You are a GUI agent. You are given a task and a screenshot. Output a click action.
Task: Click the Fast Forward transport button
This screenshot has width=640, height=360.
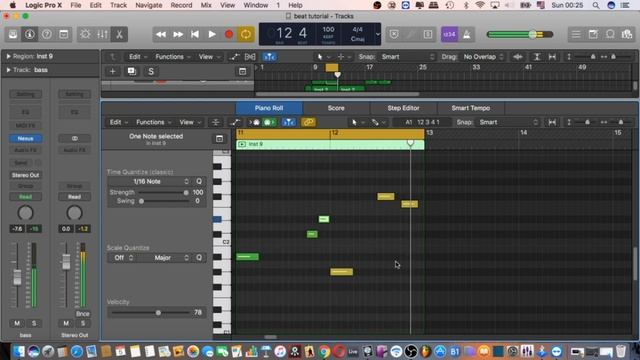pos(178,34)
